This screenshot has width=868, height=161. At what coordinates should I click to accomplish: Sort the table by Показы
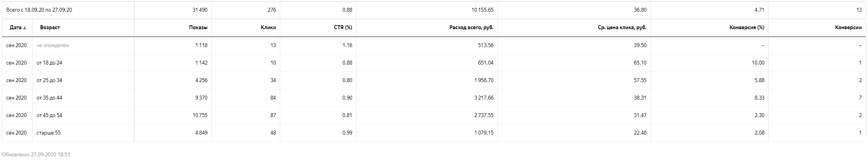click(198, 28)
